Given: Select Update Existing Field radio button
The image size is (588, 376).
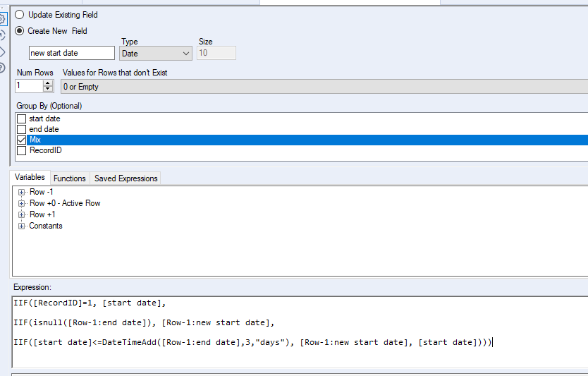Looking at the screenshot, I should coord(20,15).
